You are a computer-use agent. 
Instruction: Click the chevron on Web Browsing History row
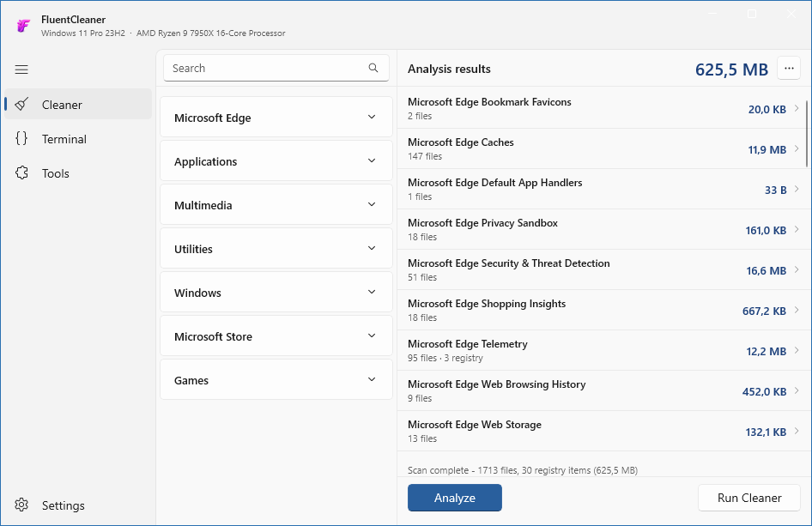pos(797,391)
